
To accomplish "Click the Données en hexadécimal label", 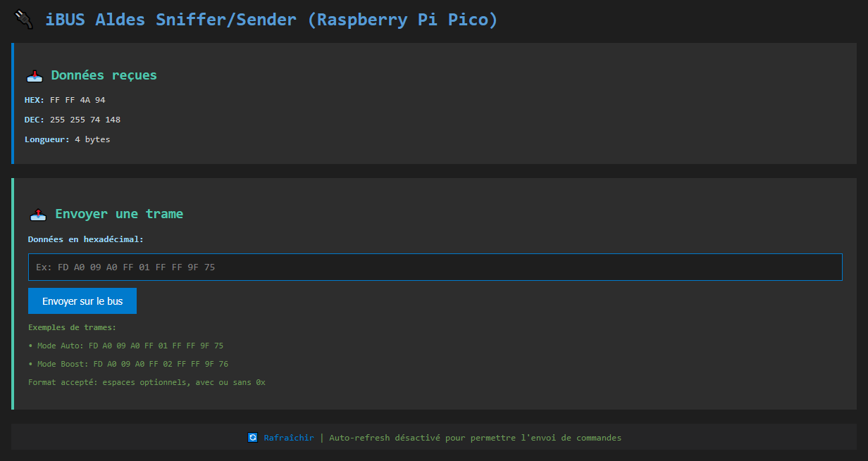I will coord(86,239).
